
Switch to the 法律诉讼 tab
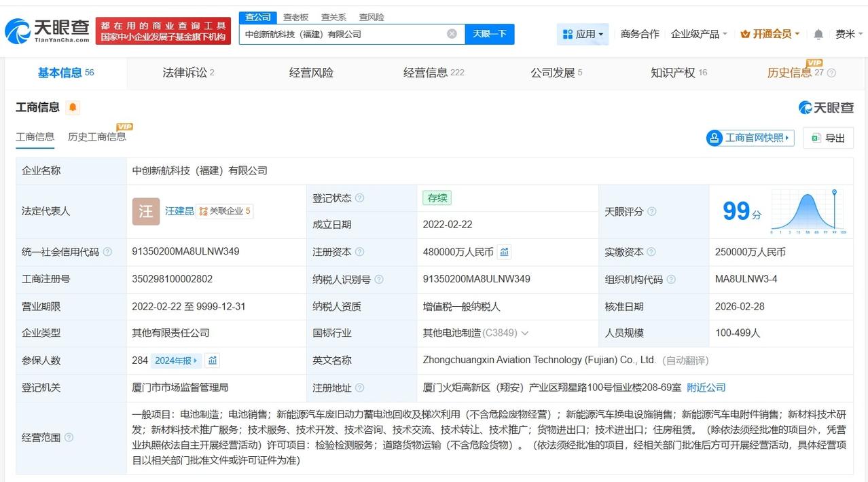click(x=188, y=73)
